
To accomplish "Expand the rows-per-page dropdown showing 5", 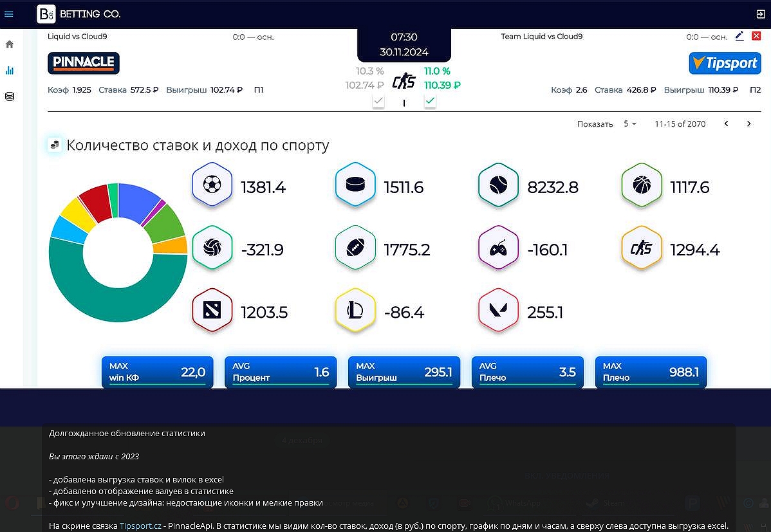I will click(x=630, y=124).
